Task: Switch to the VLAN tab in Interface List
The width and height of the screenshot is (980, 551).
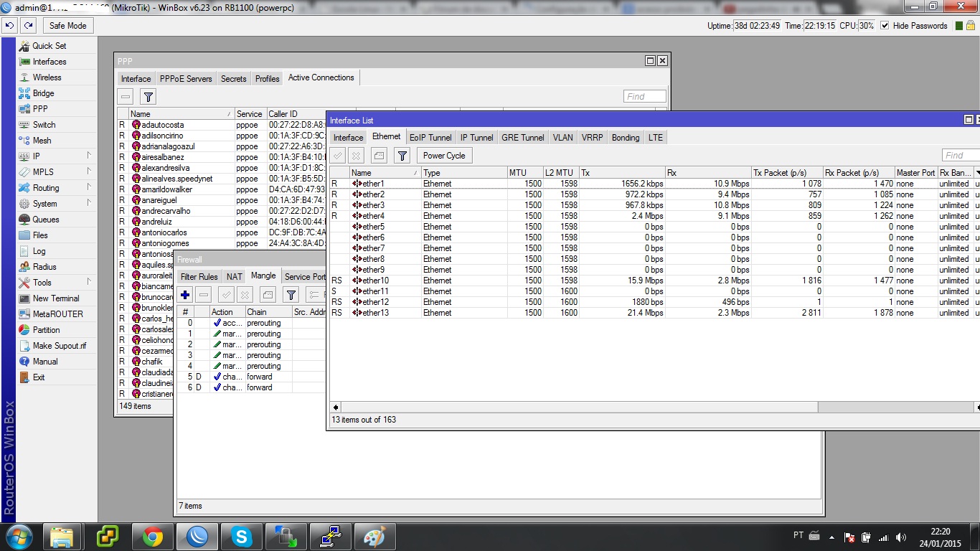Action: tap(562, 138)
